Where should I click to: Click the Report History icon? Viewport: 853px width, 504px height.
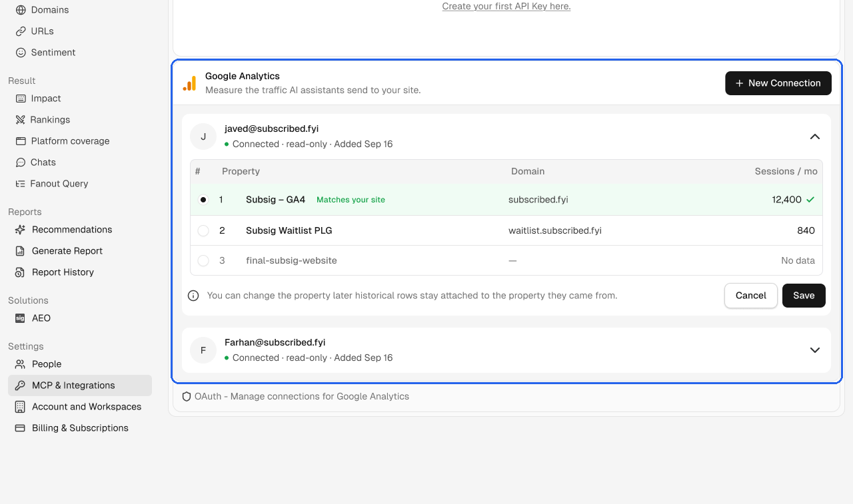coord(21,272)
